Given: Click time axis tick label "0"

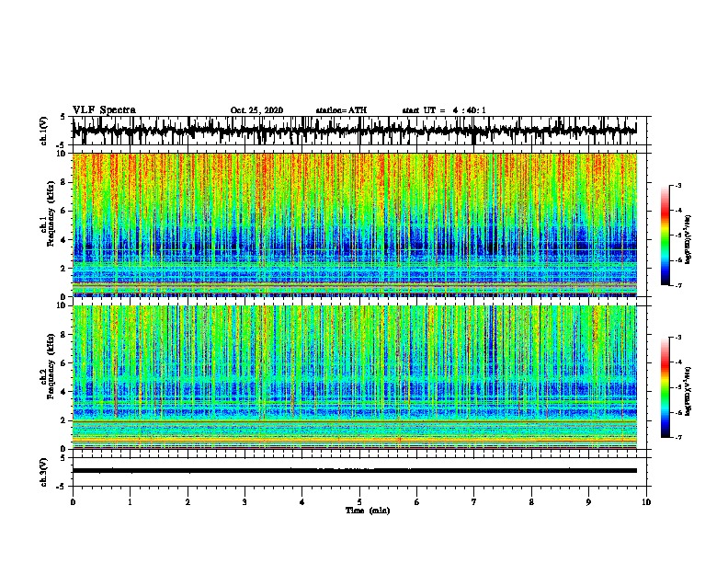Looking at the screenshot, I should (x=73, y=502).
